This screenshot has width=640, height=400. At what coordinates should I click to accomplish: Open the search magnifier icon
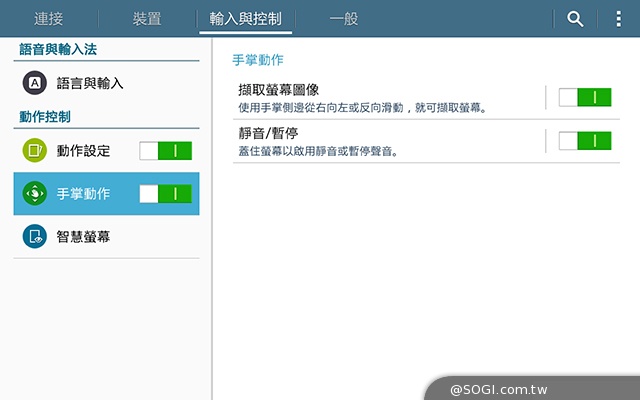click(575, 18)
